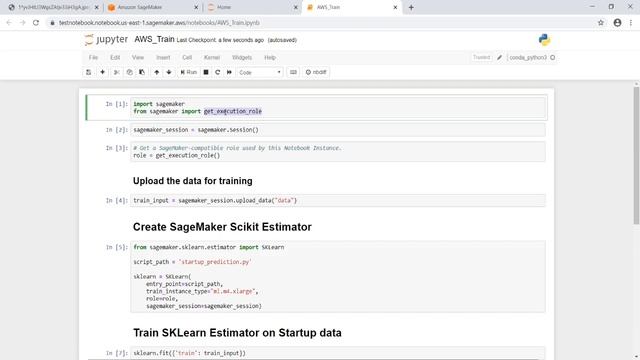Click the Trusted notebook indicator
The width and height of the screenshot is (640, 360).
482,58
